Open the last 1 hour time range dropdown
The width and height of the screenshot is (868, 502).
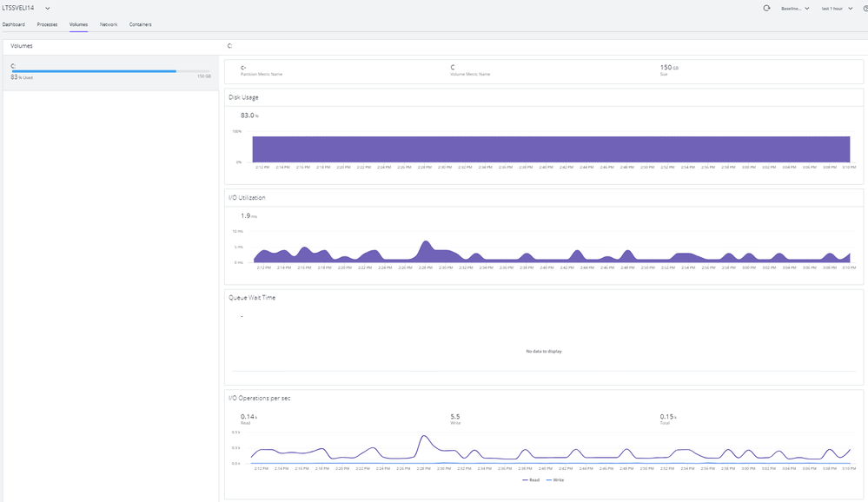pos(838,8)
